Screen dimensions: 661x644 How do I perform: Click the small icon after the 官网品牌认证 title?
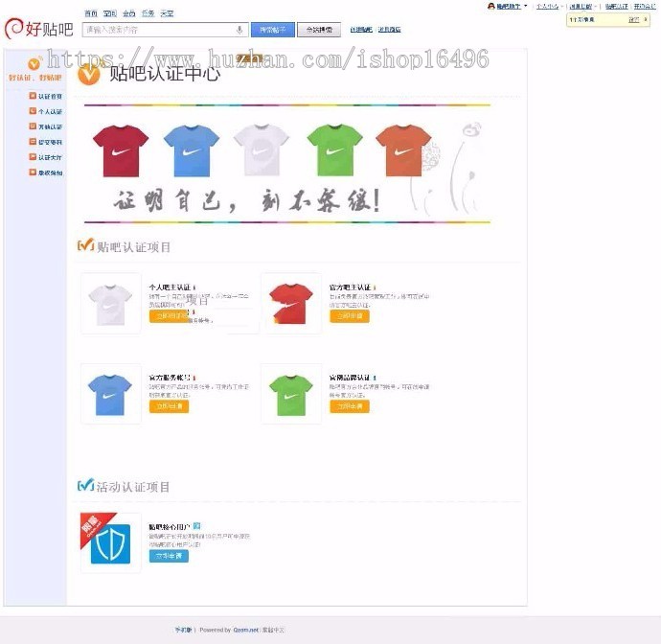pos(375,378)
